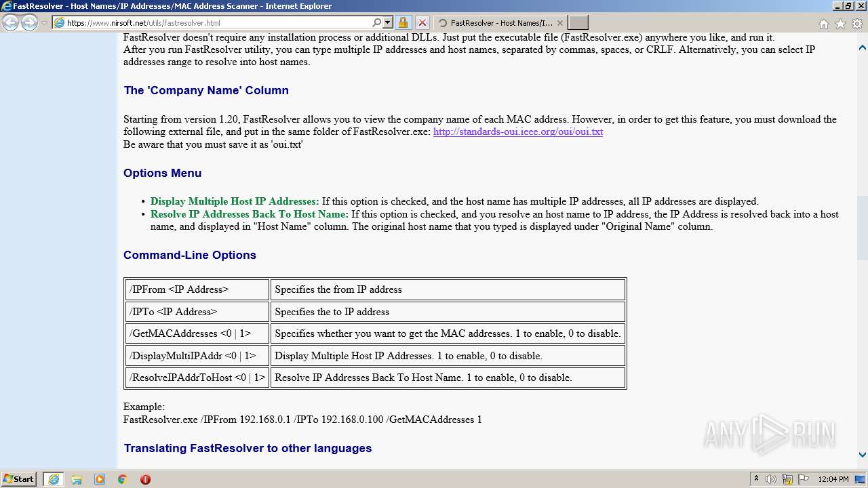Launch Google Chrome from the taskbar
The image size is (868, 488).
pyautogui.click(x=123, y=479)
